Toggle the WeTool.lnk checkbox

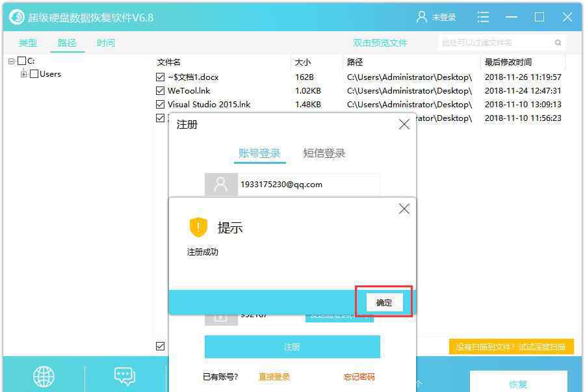(161, 91)
